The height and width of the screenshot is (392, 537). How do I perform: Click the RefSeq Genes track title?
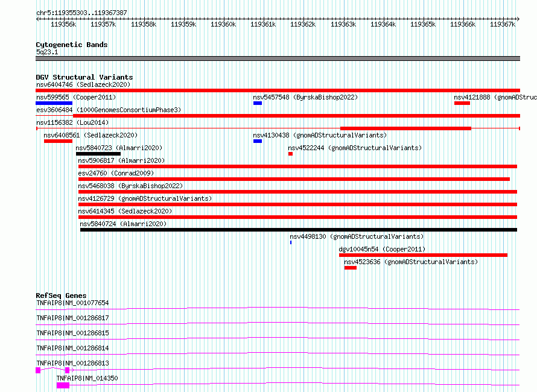click(x=61, y=296)
